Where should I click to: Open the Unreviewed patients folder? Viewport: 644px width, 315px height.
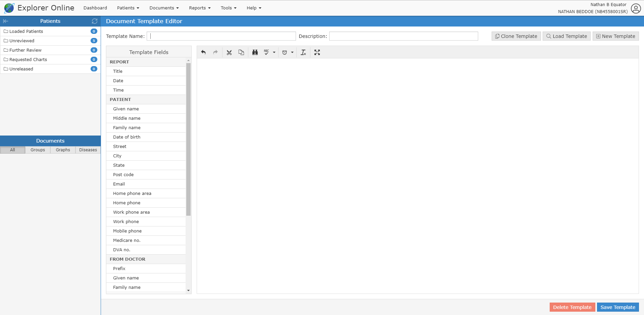[x=22, y=41]
